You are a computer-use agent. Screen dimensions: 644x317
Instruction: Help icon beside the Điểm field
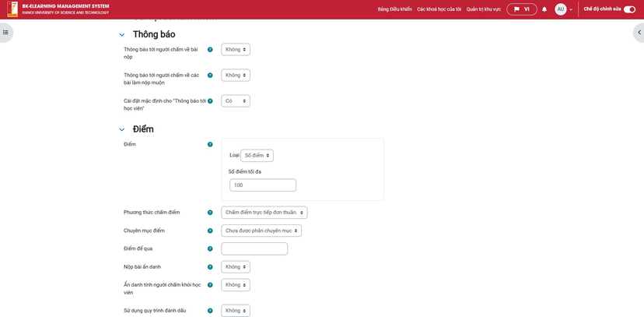click(210, 144)
